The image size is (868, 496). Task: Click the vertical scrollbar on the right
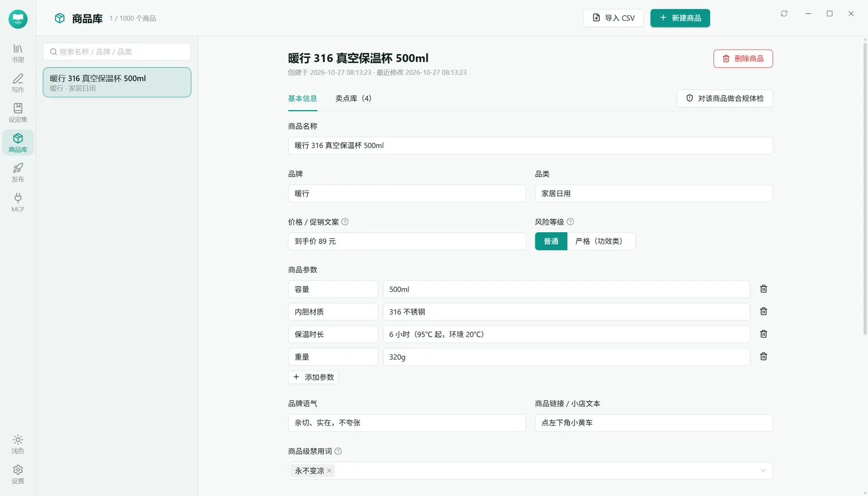click(x=865, y=189)
